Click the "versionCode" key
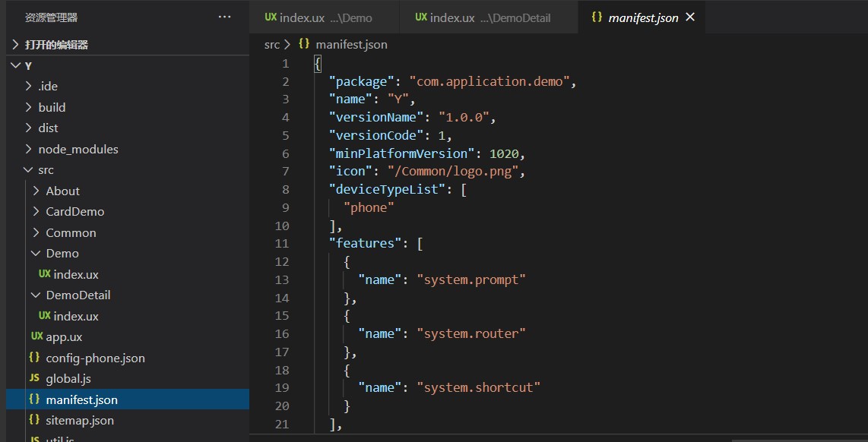Viewport: 868px width, 442px height. click(x=376, y=135)
